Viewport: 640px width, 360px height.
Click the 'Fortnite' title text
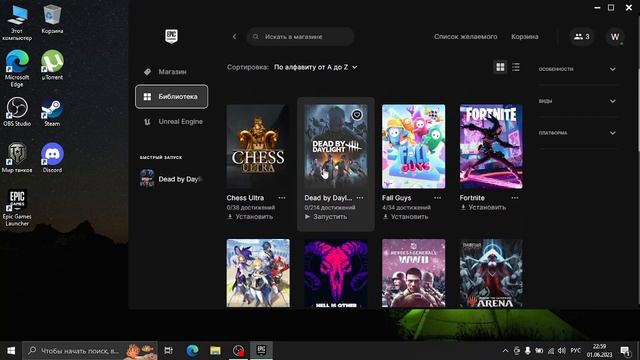tap(472, 198)
